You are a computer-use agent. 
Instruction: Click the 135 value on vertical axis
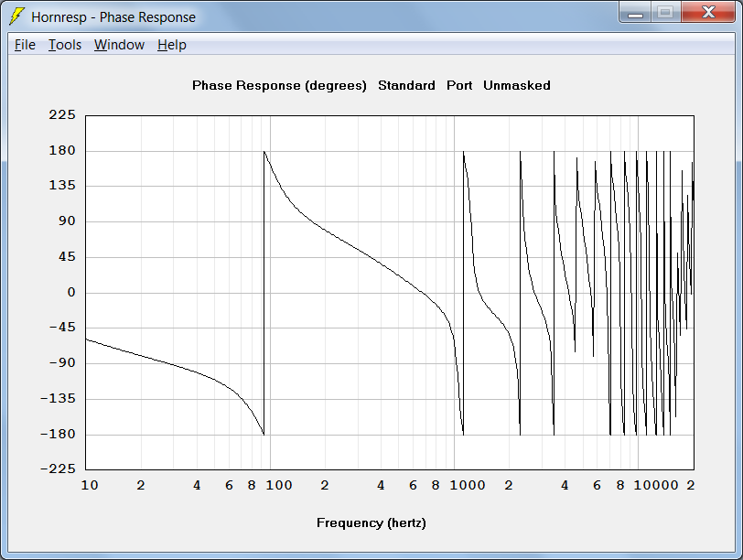pyautogui.click(x=62, y=185)
